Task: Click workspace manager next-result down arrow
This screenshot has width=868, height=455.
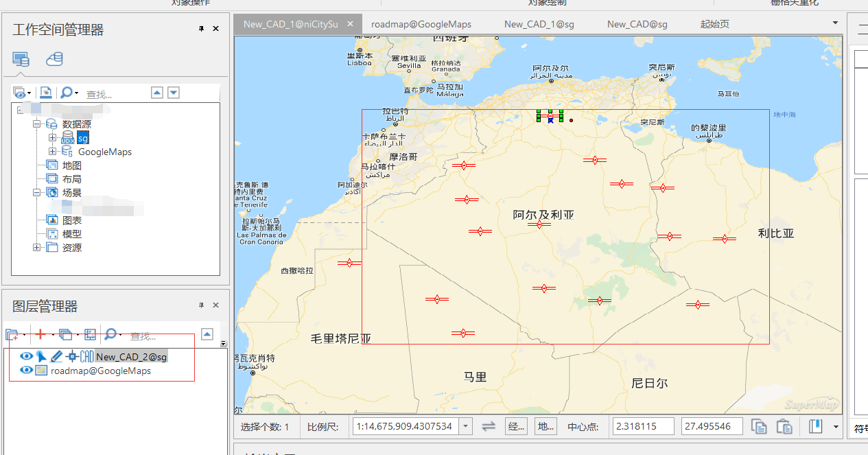Action: point(174,93)
